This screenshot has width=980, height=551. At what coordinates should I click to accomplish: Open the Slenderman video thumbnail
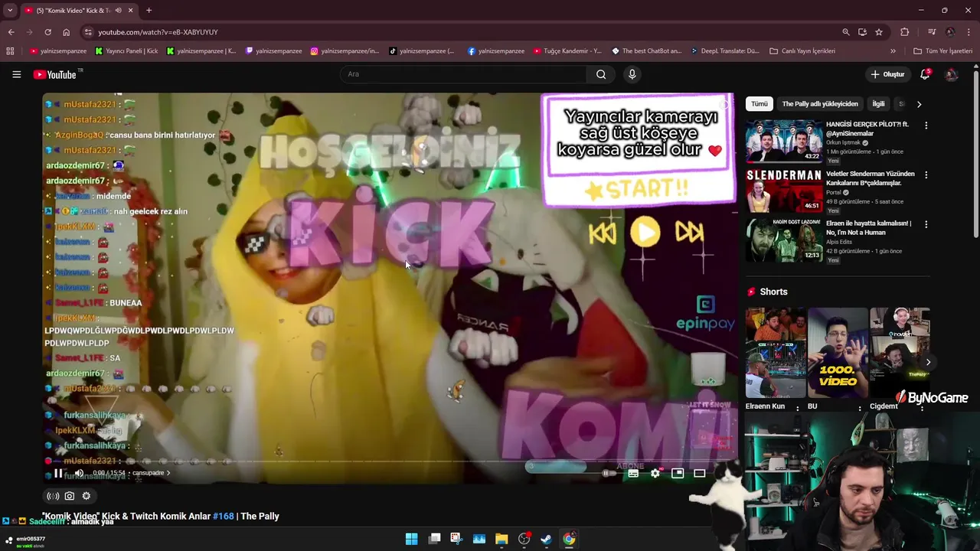click(784, 191)
